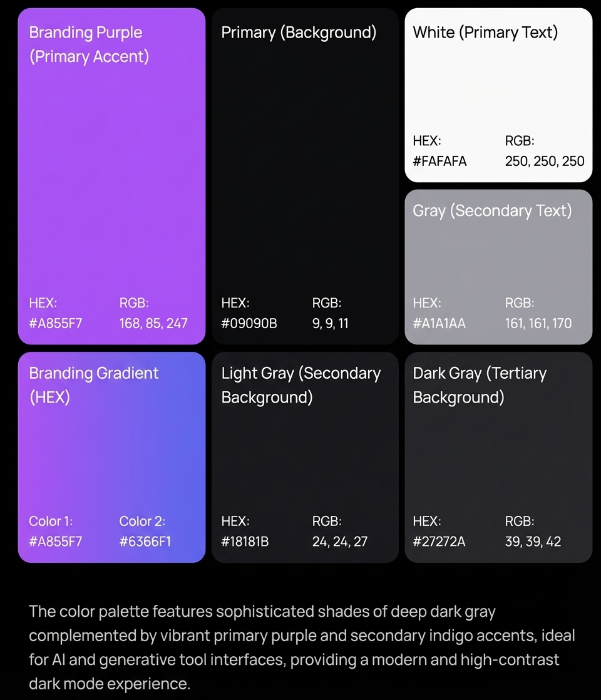Click the #FAFAFA hex code
Image resolution: width=601 pixels, height=700 pixels.
[440, 161]
